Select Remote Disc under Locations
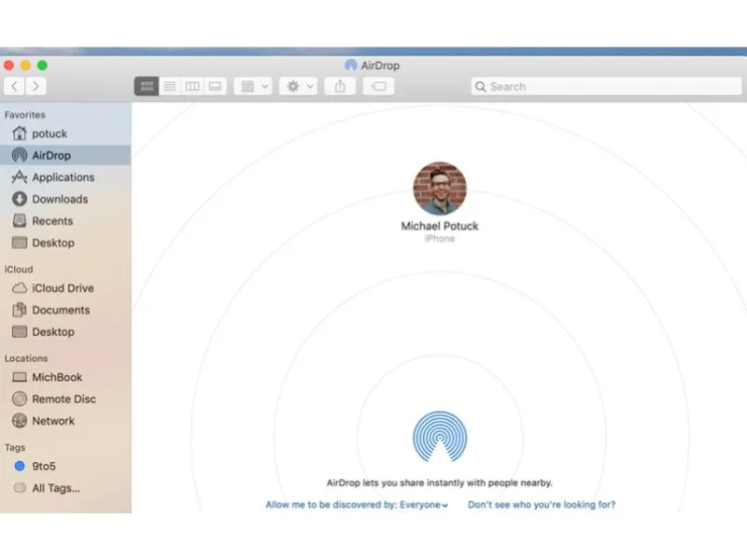Viewport: 747px width, 560px height. 65,399
